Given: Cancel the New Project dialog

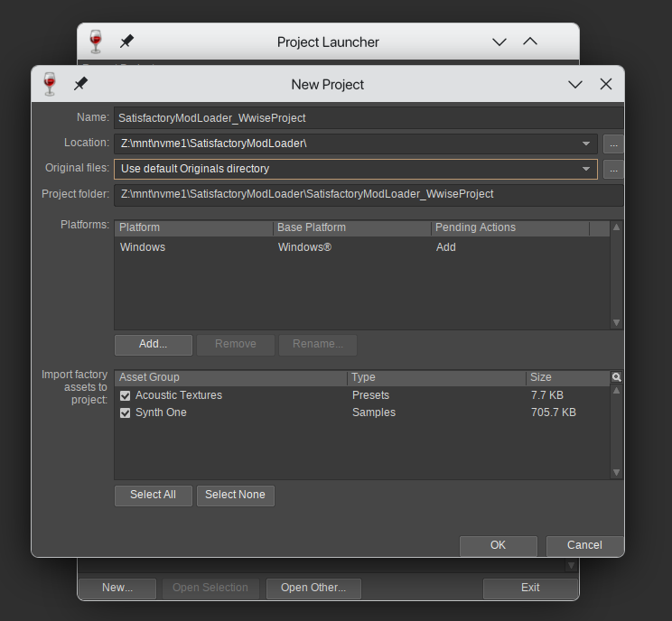Looking at the screenshot, I should click(585, 545).
